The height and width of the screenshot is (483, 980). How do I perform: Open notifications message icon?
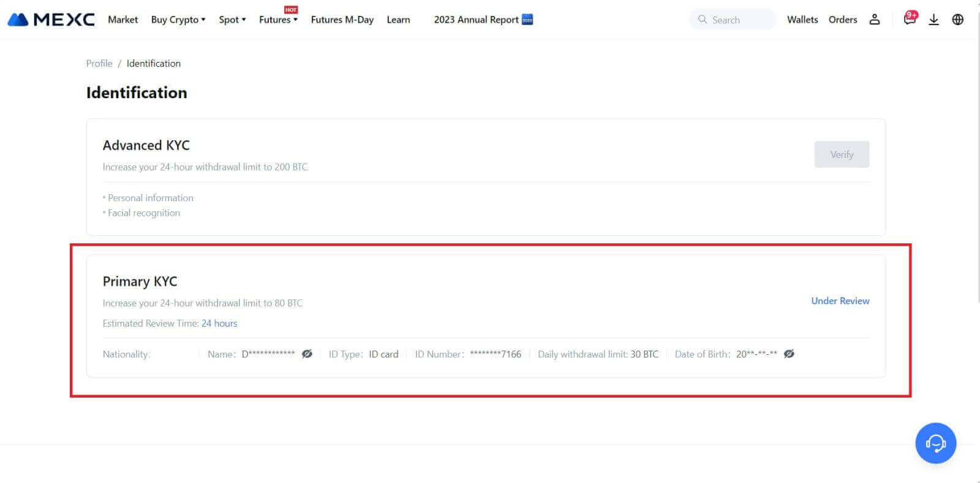[x=910, y=20]
